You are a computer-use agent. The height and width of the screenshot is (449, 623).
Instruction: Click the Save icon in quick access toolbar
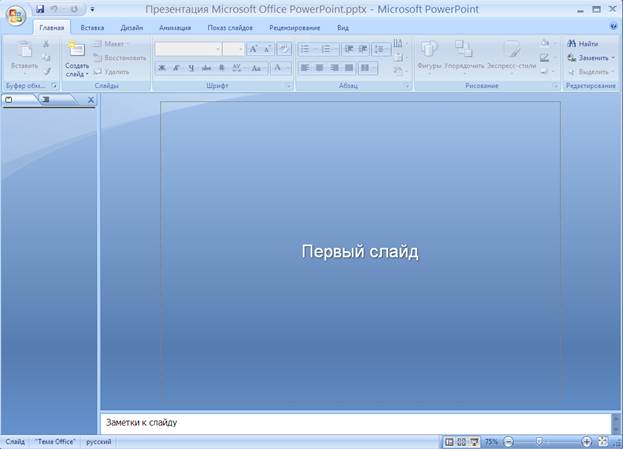pos(40,8)
